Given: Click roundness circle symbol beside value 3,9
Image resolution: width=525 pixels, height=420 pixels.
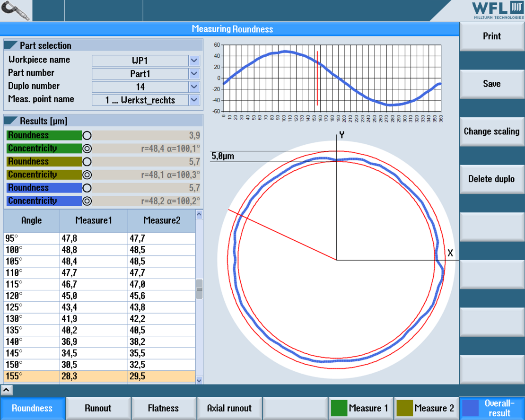Looking at the screenshot, I should coord(87,135).
